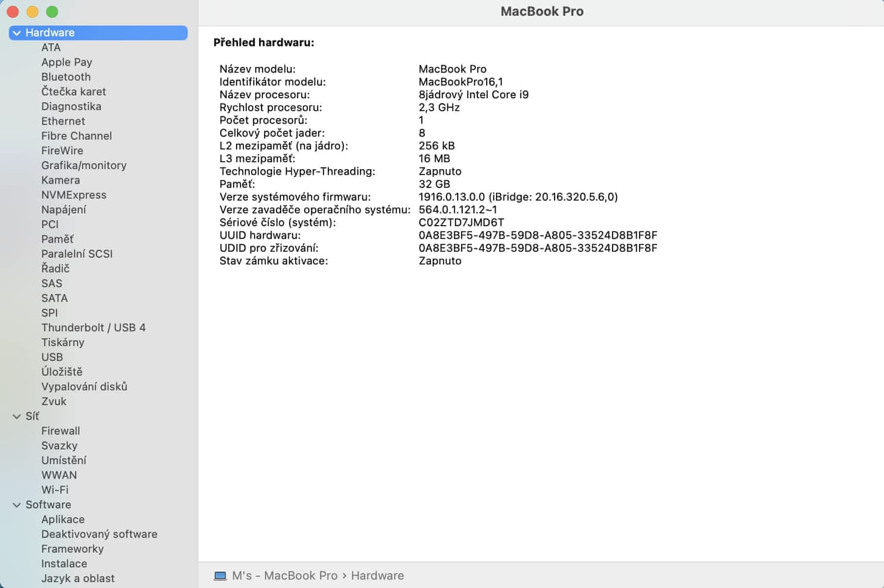Collapse the Software section chevron
The width and height of the screenshot is (884, 588).
tap(17, 505)
